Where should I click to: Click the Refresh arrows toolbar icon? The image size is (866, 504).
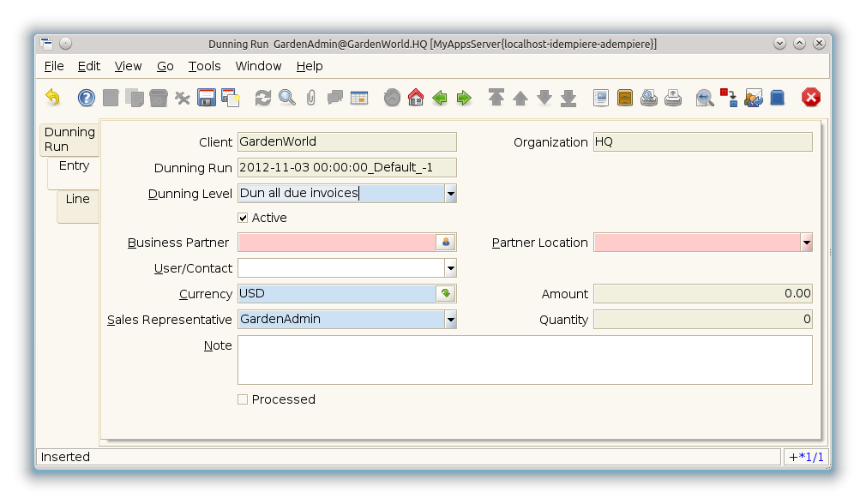pyautogui.click(x=263, y=98)
